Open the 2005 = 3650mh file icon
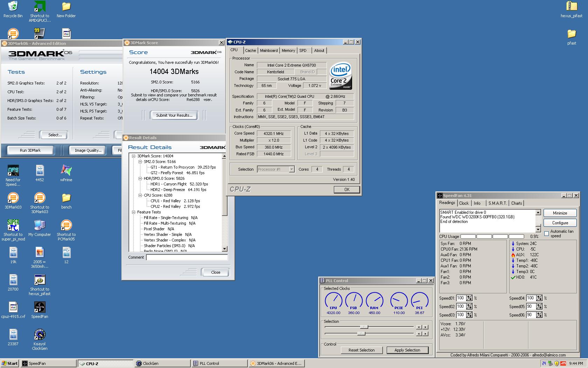Image resolution: width=588 pixels, height=368 pixels. (40, 258)
